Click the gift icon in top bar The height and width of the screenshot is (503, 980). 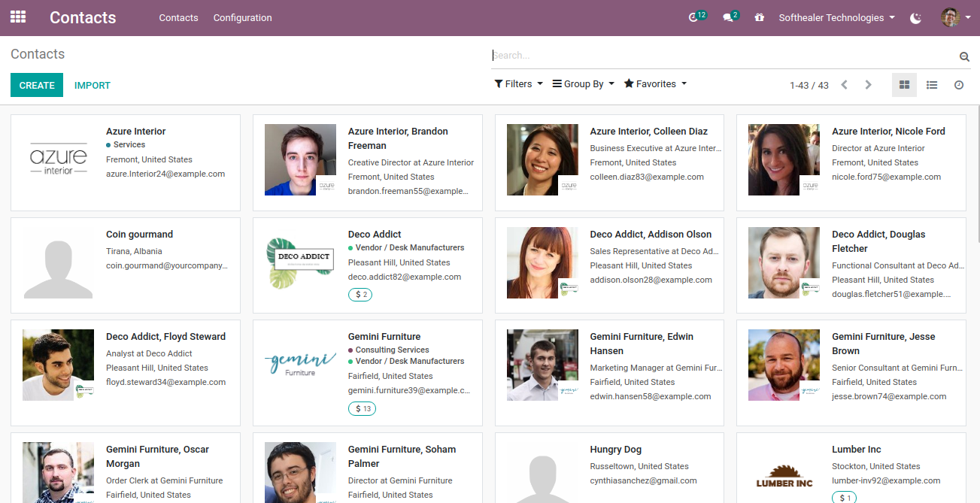coord(760,17)
